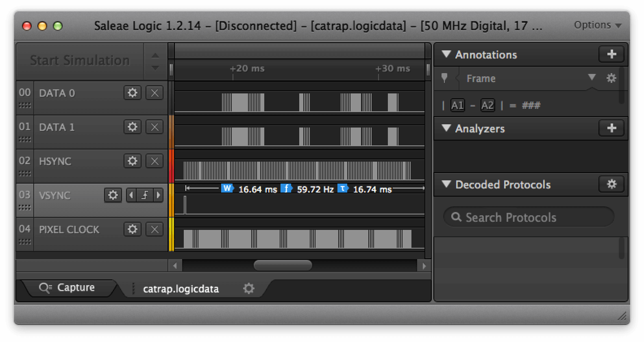Collapse the Annotations panel
Image resolution: width=644 pixels, height=342 pixels.
pos(446,54)
